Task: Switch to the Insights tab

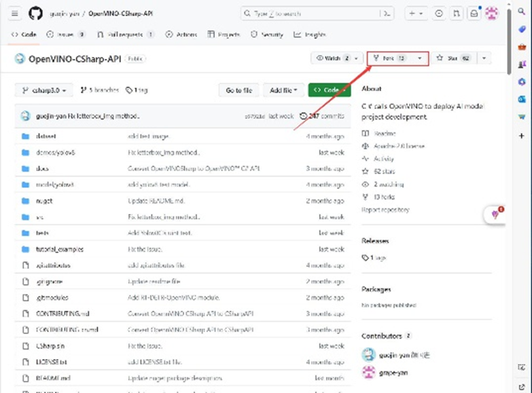Action: (x=309, y=34)
